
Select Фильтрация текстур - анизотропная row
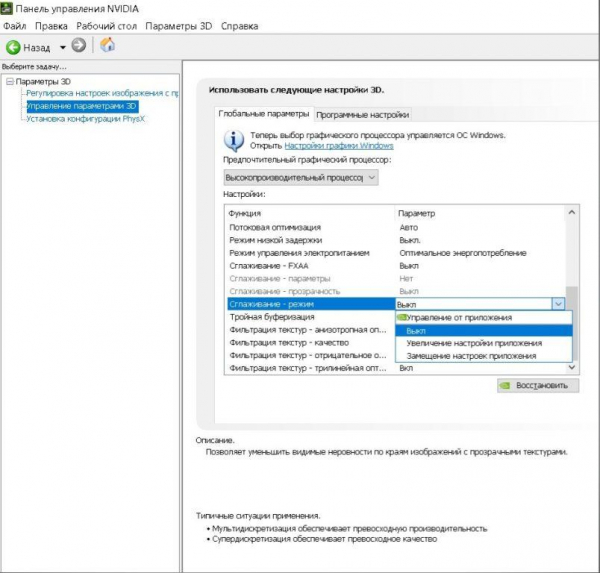311,330
